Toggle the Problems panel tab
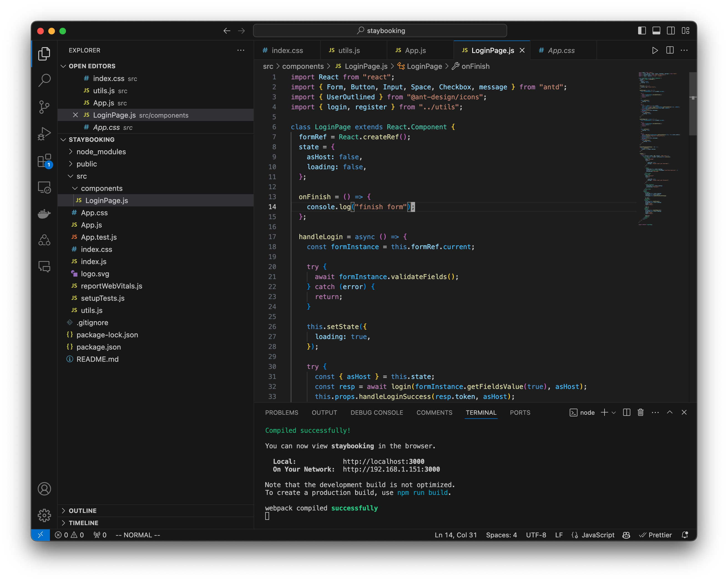The image size is (728, 582). coord(281,412)
